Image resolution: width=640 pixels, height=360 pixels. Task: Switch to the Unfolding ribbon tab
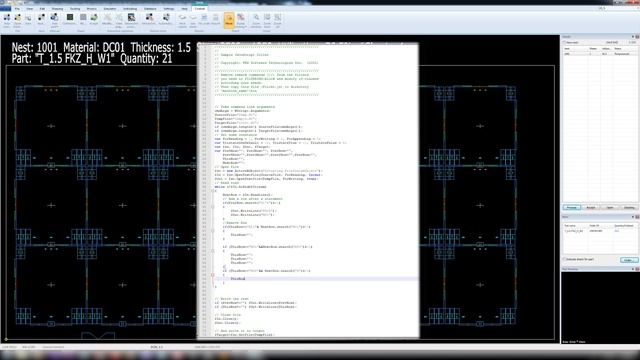pos(130,9)
